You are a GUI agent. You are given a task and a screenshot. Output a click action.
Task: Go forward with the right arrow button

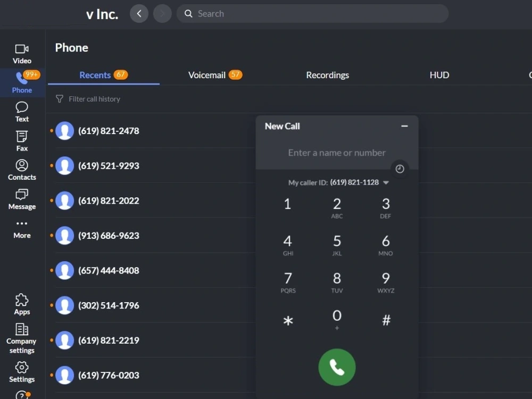pos(162,14)
